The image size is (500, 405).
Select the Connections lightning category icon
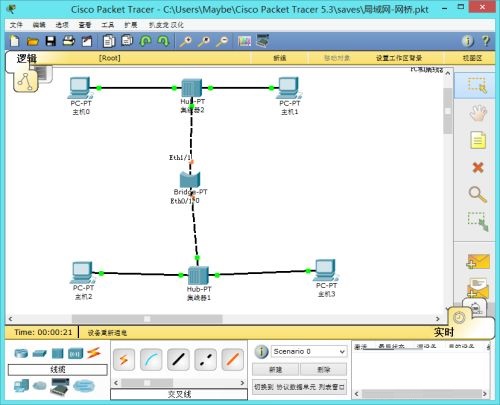(x=94, y=353)
